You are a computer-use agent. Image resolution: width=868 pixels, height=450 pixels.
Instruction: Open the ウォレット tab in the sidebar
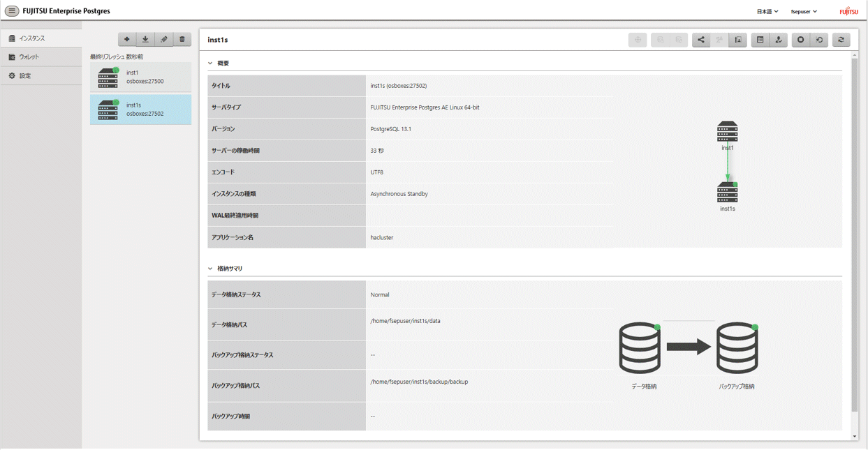pos(41,57)
